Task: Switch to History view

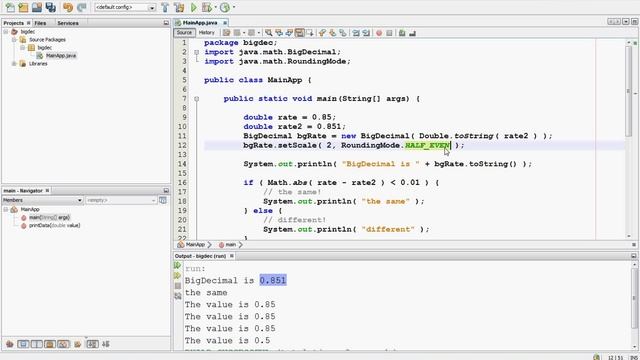Action: coord(207,33)
